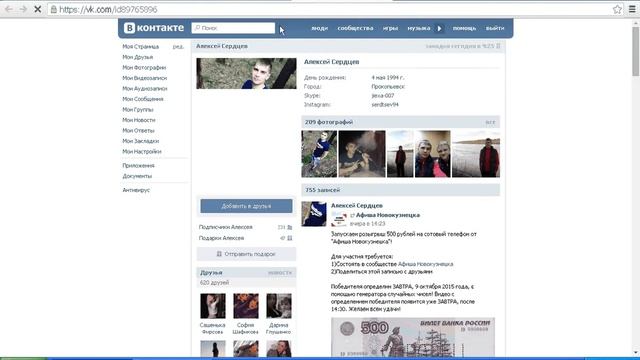
Task: Click the ред. link beside Моя Страница
Action: (x=178, y=47)
